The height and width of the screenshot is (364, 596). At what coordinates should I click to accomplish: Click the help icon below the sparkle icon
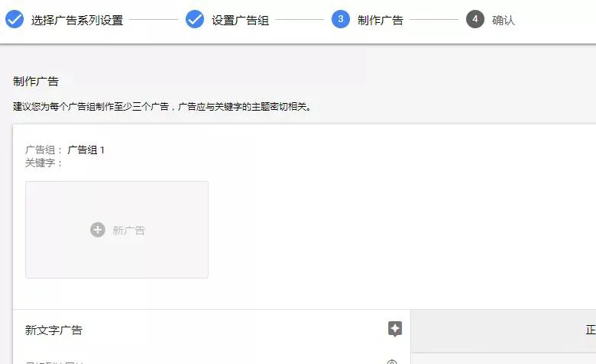392,362
